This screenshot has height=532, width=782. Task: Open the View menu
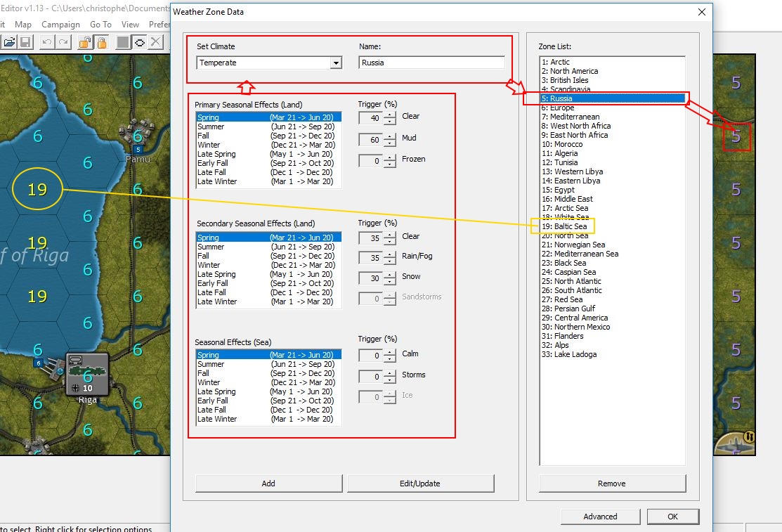[130, 25]
